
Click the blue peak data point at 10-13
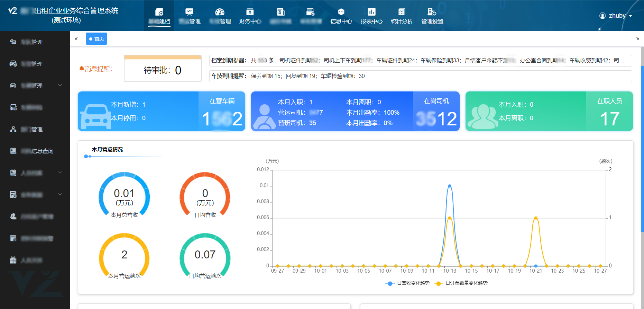450,186
